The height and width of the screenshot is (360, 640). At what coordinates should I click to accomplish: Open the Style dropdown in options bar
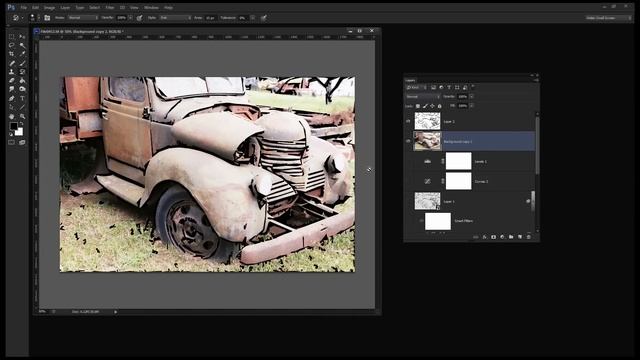click(x=175, y=18)
